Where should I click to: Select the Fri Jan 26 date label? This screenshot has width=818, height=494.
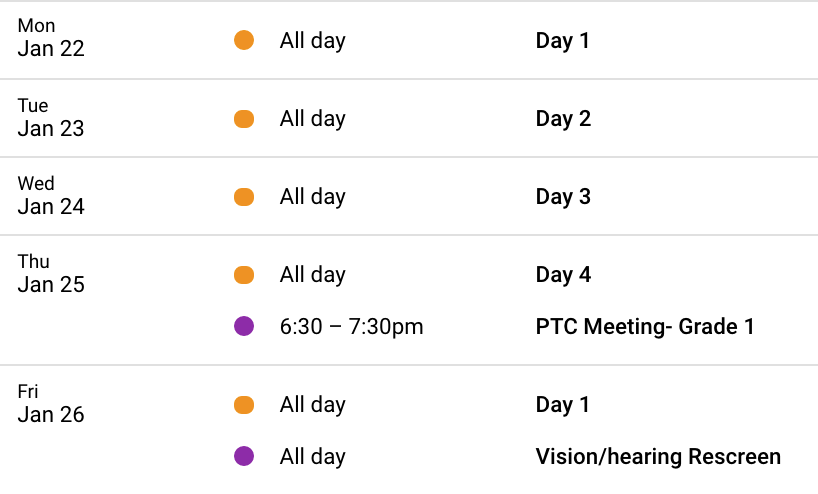pyautogui.click(x=51, y=404)
